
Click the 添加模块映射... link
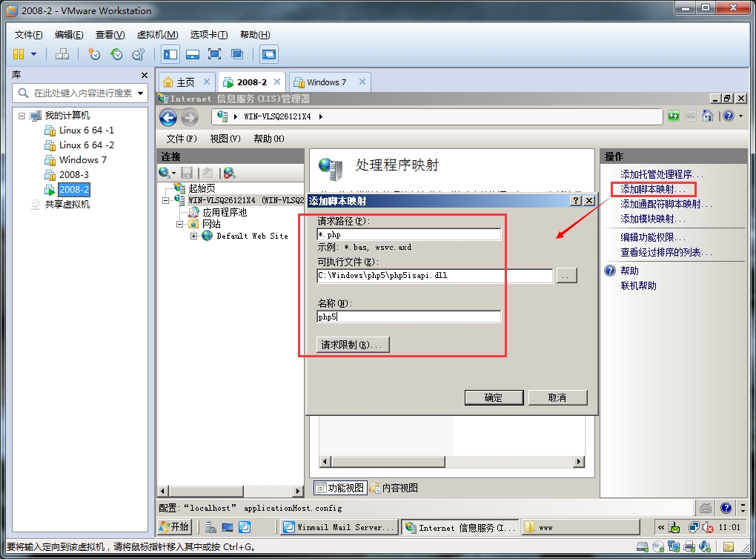pos(653,219)
